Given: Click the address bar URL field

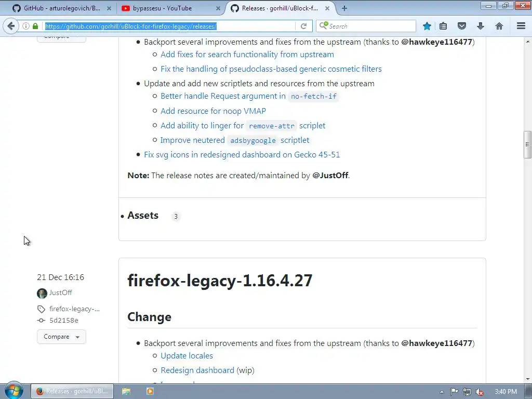Looking at the screenshot, I should pyautogui.click(x=170, y=26).
